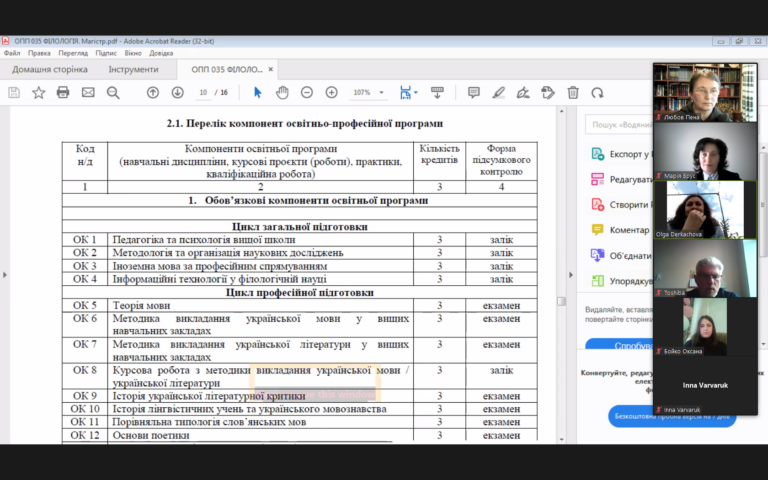Screen dimensions: 768x480
Task: Zoom out with the minus icon
Action: [x=307, y=92]
